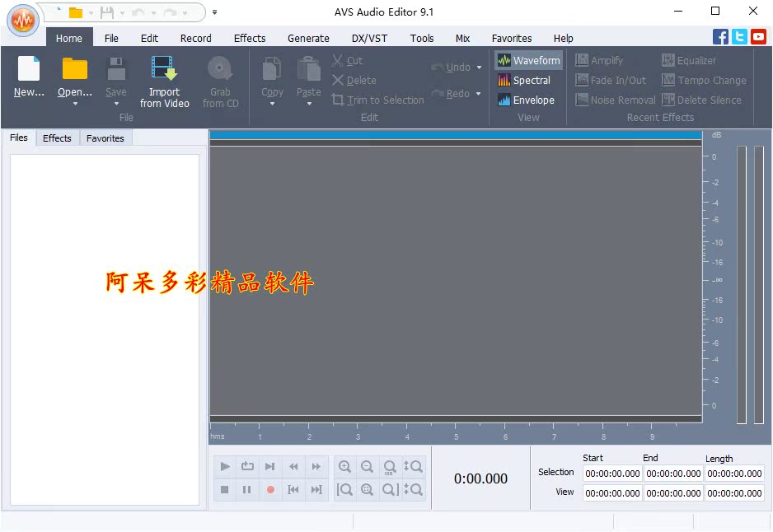
Task: Click vertical zoom in icon
Action: point(413,466)
